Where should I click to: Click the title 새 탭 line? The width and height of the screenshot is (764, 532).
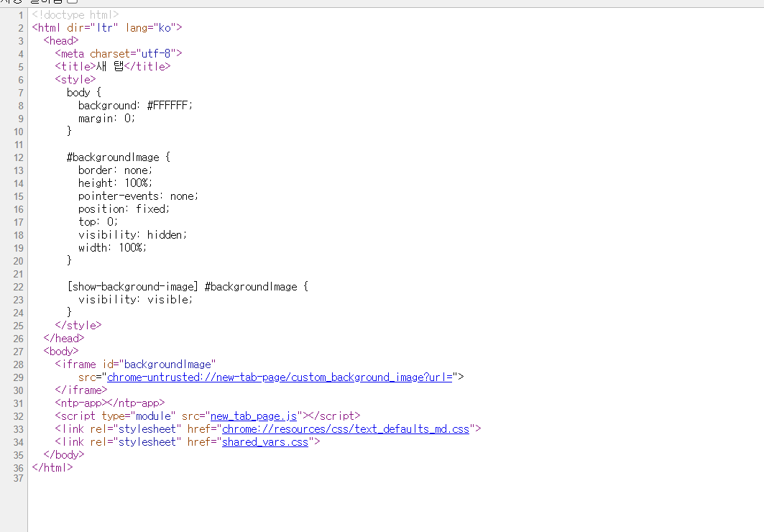click(113, 66)
